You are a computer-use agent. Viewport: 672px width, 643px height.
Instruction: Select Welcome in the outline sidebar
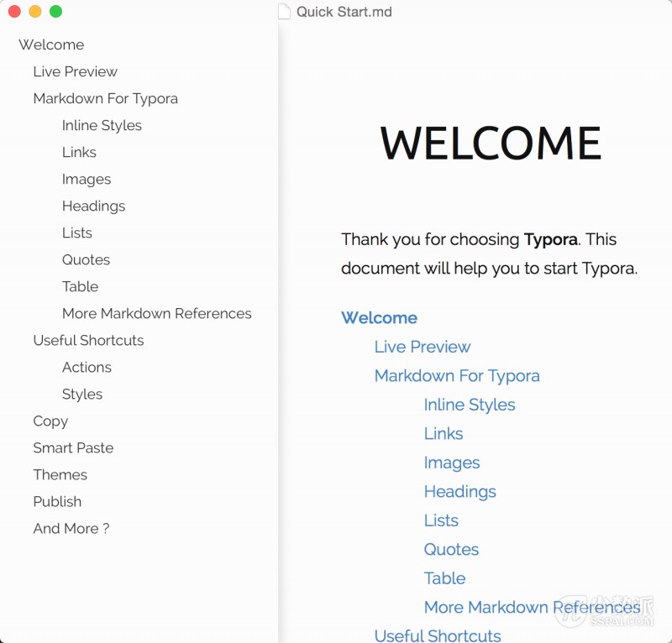(51, 44)
